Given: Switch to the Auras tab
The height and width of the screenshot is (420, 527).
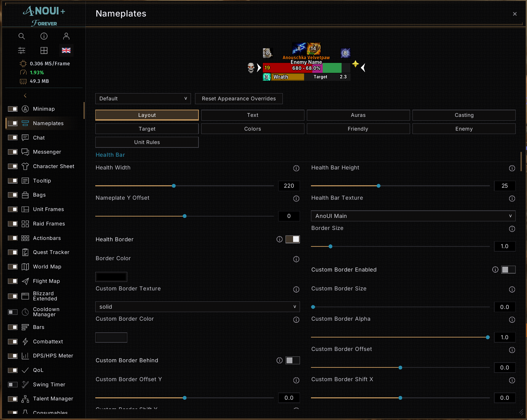Looking at the screenshot, I should click(358, 115).
